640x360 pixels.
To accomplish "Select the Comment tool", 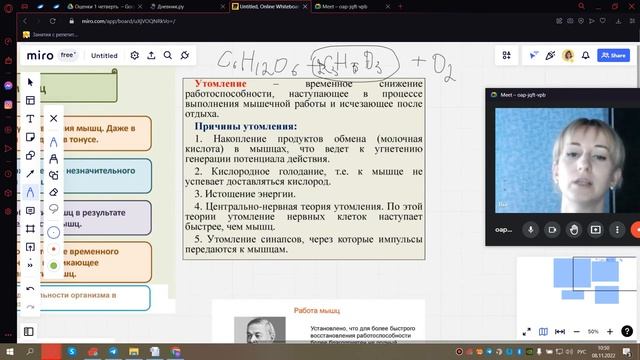I will [x=30, y=211].
